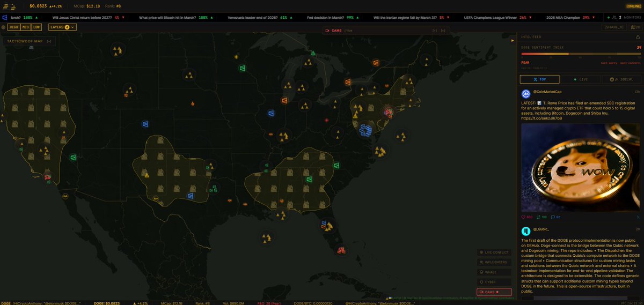Image resolution: width=644 pixels, height=305 pixels.
Task: Click the Doge Sentiment Index gauge bar
Action: pyautogui.click(x=581, y=54)
